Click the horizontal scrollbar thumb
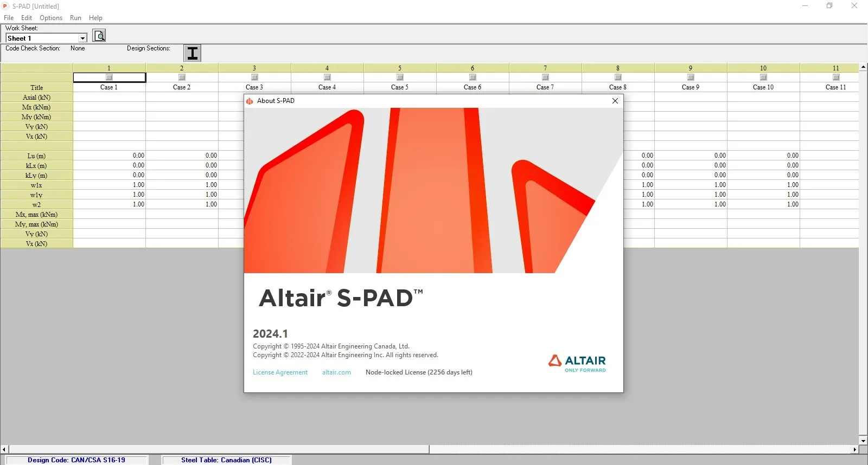The image size is (868, 465). tap(219, 449)
